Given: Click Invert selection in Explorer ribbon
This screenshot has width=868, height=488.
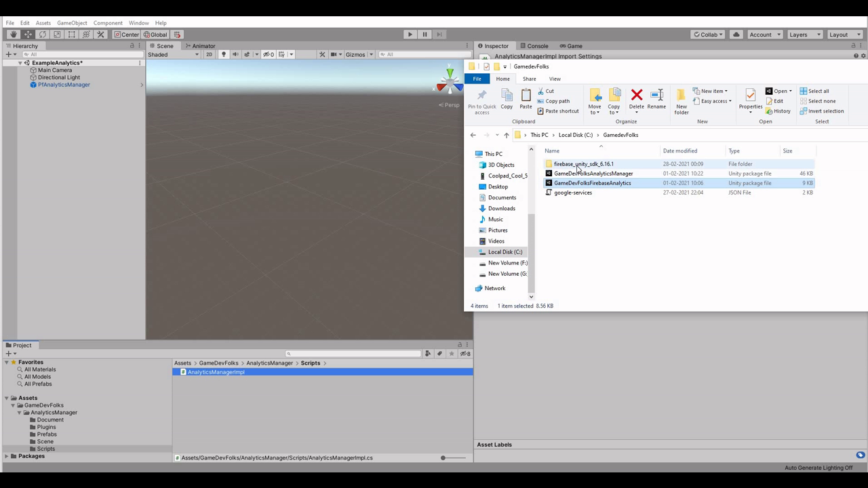Looking at the screenshot, I should pos(821,111).
